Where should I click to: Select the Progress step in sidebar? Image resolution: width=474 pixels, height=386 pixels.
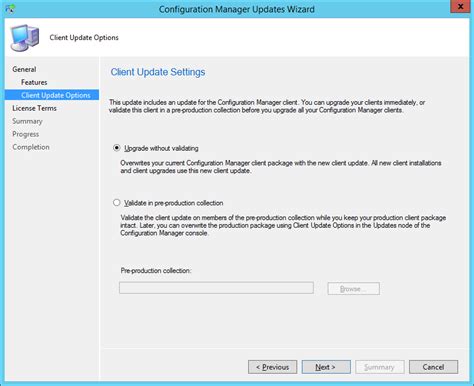pyautogui.click(x=25, y=134)
